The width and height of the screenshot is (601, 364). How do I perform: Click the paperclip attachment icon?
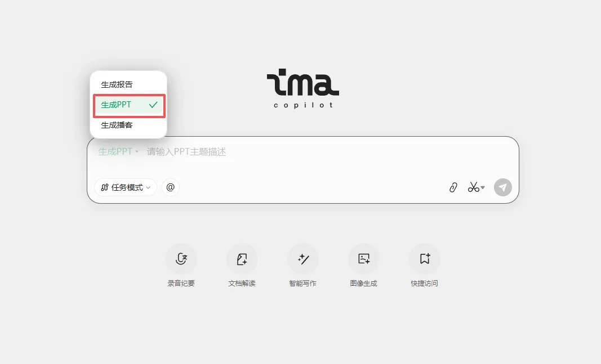tap(453, 187)
